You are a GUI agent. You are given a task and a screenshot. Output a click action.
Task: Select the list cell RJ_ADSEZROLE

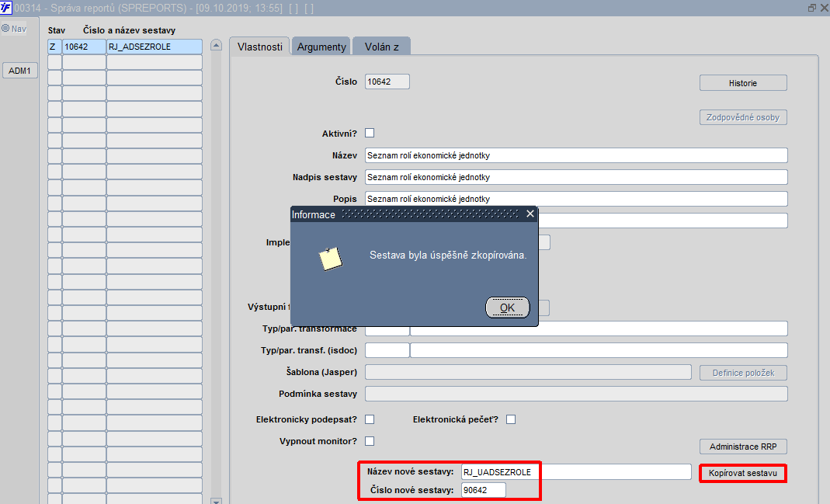click(154, 47)
